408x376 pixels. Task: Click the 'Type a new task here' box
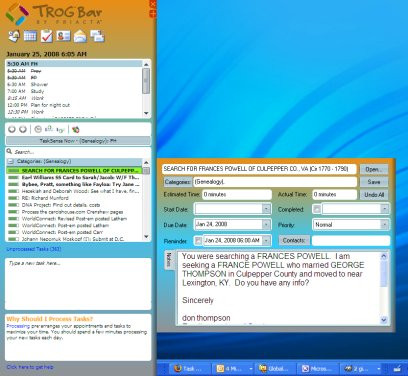point(78,284)
